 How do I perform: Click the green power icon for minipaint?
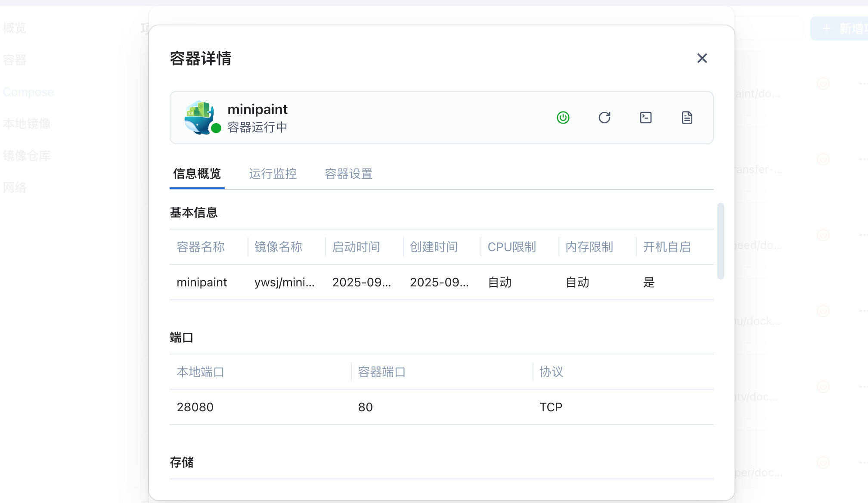pos(563,118)
